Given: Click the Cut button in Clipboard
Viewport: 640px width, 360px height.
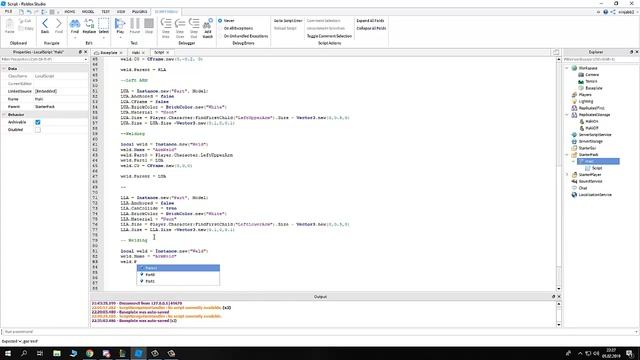Looking at the screenshot, I should (26, 21).
